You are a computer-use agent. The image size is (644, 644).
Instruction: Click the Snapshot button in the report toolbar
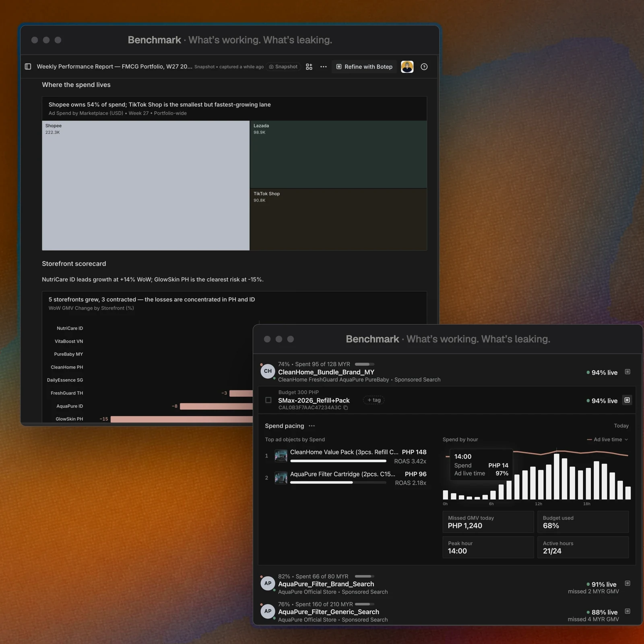pyautogui.click(x=283, y=67)
